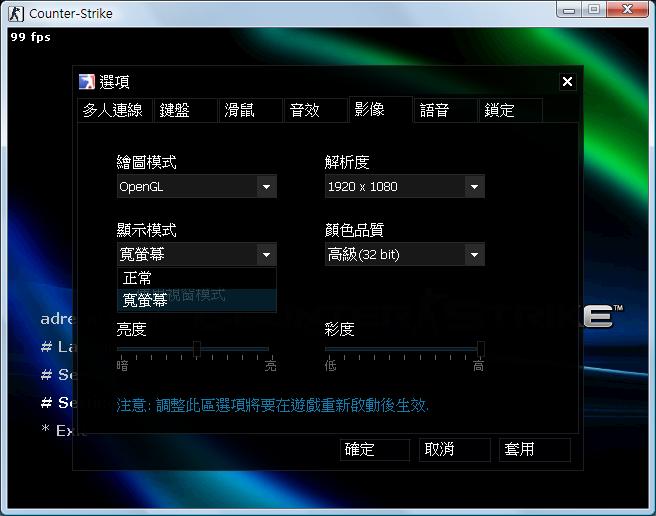Click the 寬螢幕 display mode combo field
656x516 pixels.
click(197, 254)
